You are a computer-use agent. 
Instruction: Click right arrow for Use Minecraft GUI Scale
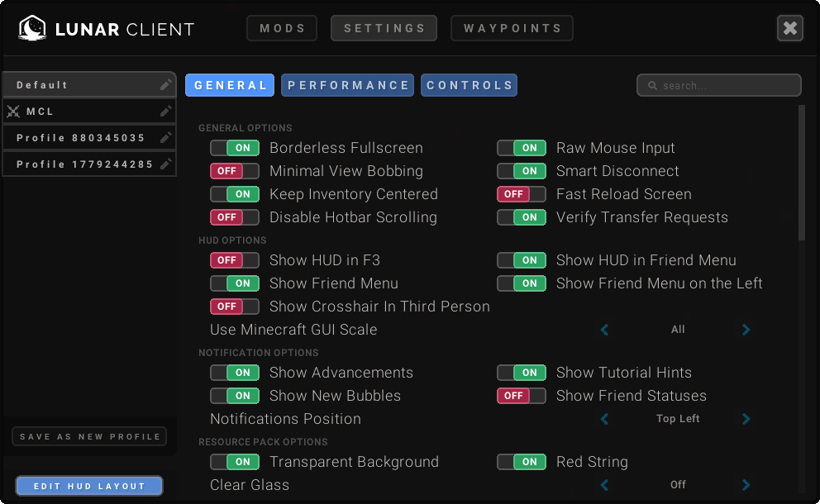tap(746, 330)
